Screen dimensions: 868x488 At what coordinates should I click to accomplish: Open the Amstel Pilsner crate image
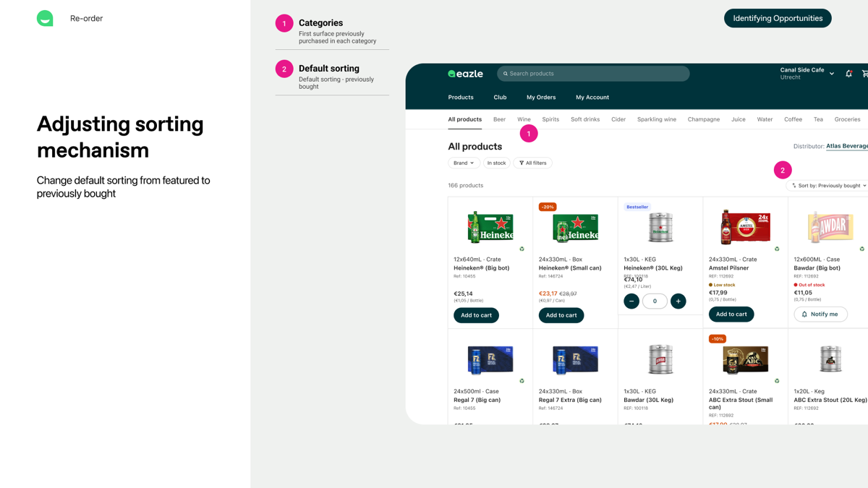tap(745, 227)
